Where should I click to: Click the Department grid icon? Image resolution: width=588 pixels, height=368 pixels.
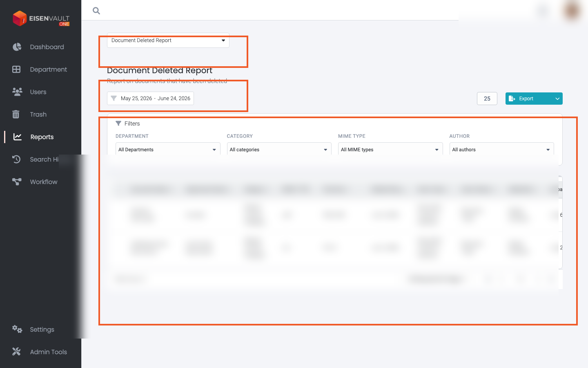point(16,70)
